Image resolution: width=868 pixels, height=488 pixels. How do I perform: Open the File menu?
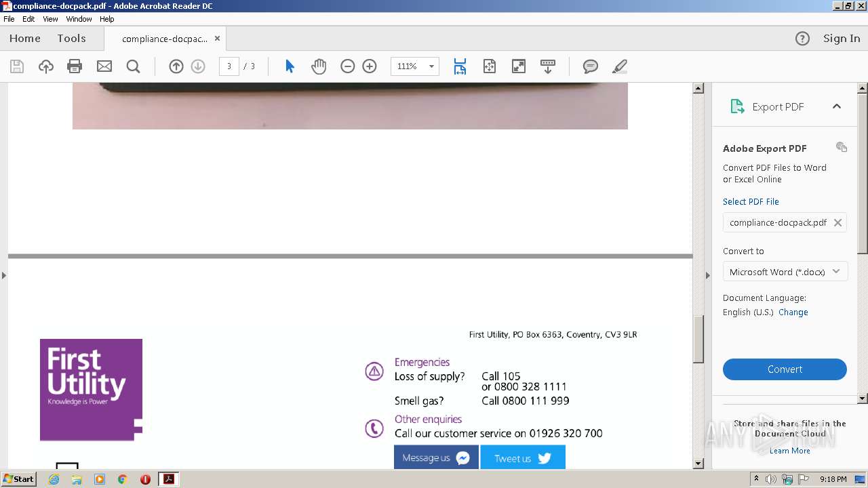click(9, 19)
